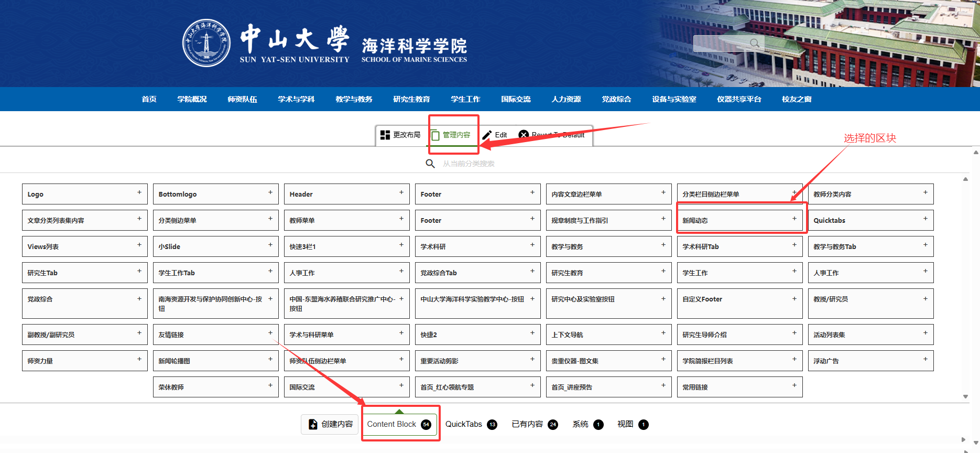
Task: Open 学院概况 in the navigation menu
Action: (x=192, y=99)
